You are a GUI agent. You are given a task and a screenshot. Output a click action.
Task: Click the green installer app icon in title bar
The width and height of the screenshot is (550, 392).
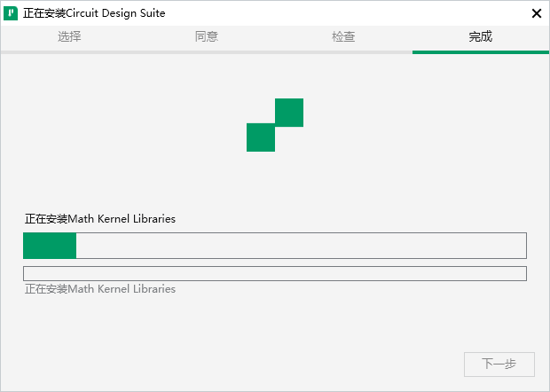11,13
